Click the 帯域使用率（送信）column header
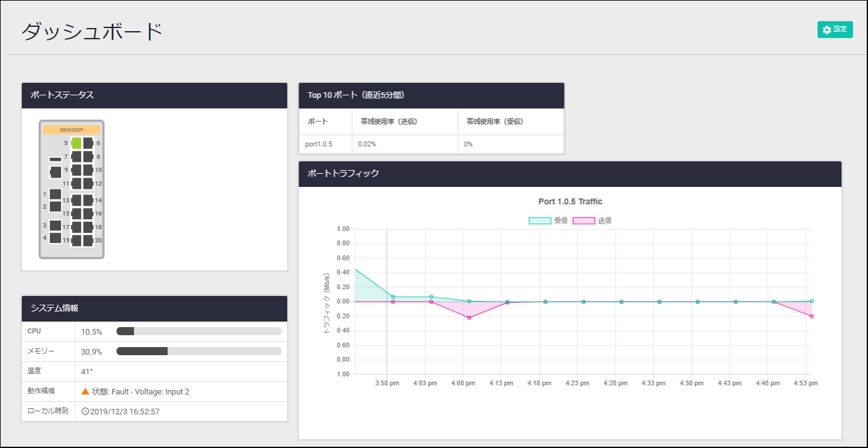 click(389, 122)
